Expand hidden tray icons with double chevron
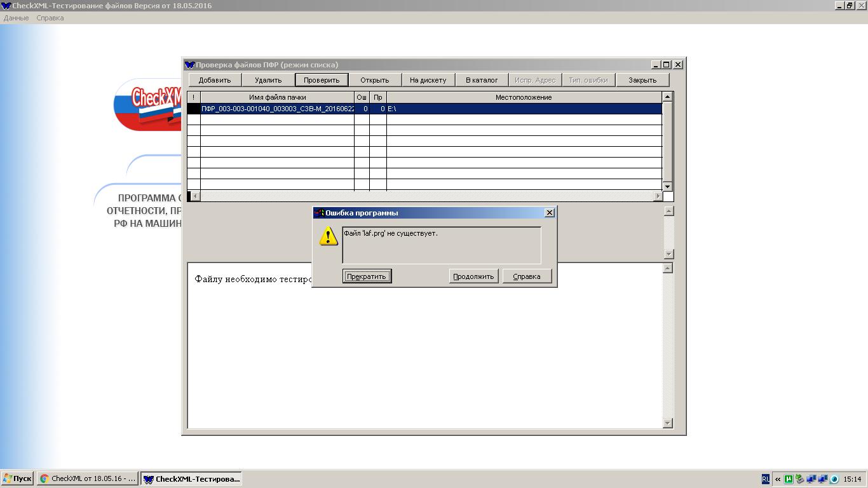Image resolution: width=868 pixels, height=488 pixels. point(777,479)
